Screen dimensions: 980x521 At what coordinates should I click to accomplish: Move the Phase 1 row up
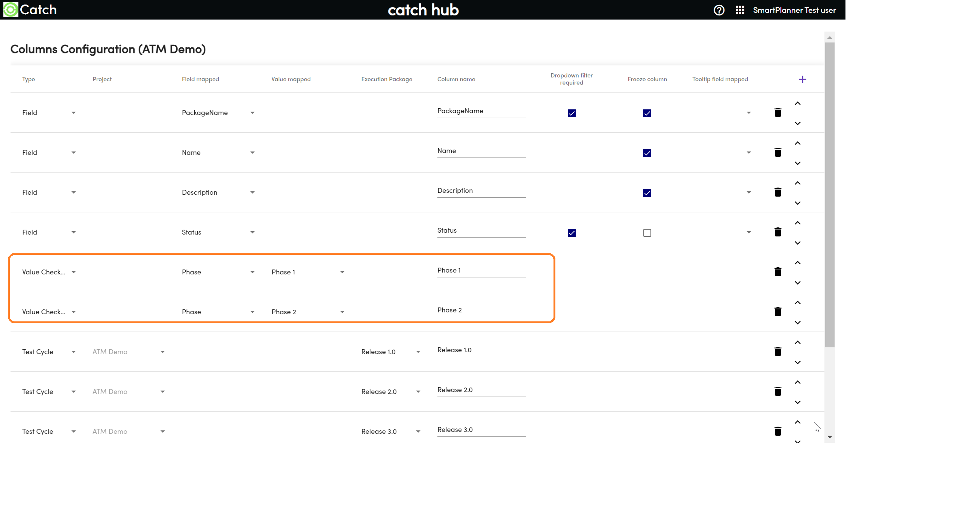point(797,263)
